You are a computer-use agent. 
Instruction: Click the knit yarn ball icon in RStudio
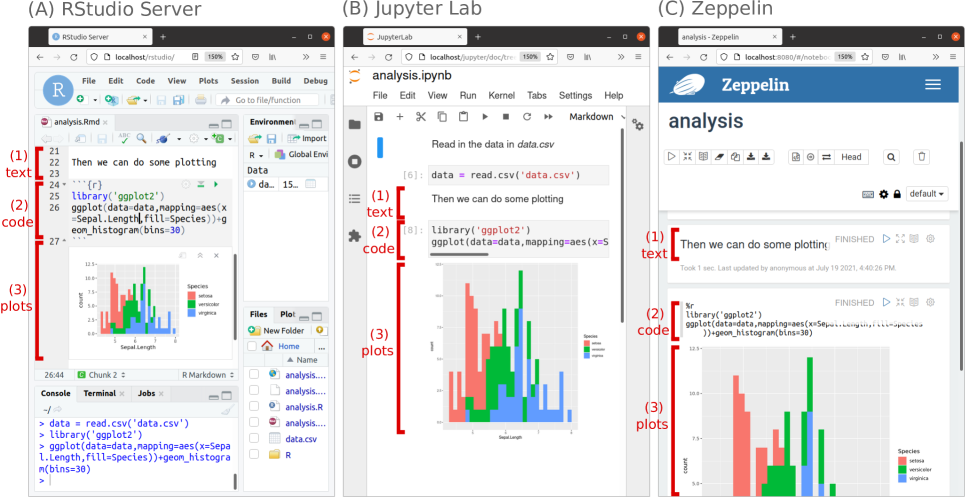click(165, 139)
